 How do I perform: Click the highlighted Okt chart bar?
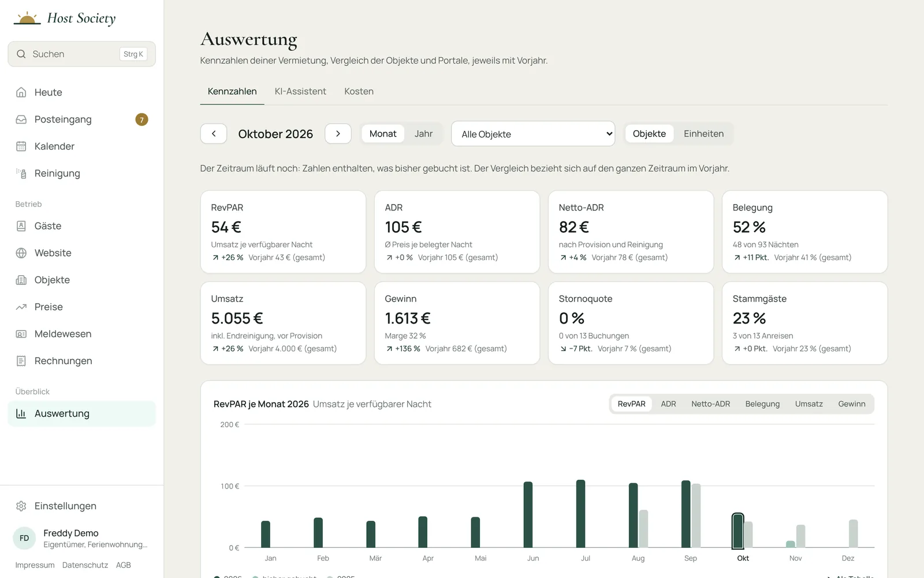click(x=737, y=531)
